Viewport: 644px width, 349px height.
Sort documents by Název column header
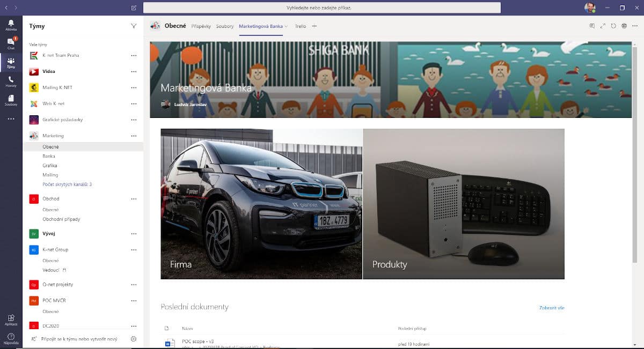[x=187, y=329]
